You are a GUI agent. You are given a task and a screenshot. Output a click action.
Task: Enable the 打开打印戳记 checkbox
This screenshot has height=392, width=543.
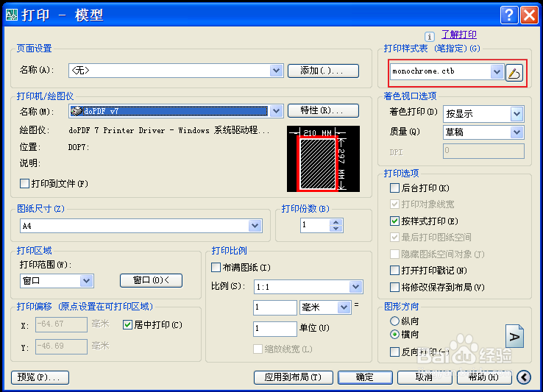pos(394,270)
